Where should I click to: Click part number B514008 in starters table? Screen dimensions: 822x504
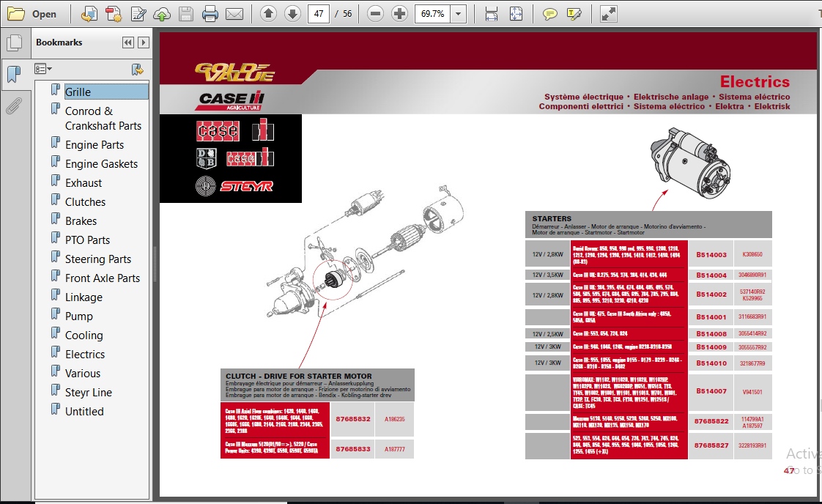(x=711, y=333)
